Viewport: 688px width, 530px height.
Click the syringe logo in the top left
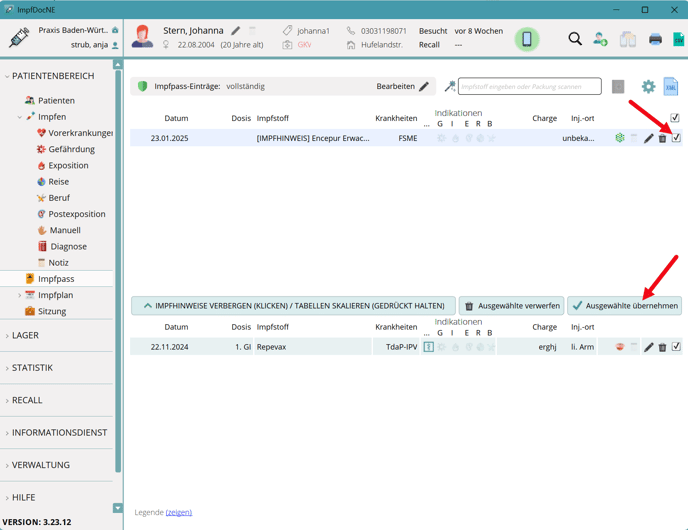(x=19, y=37)
